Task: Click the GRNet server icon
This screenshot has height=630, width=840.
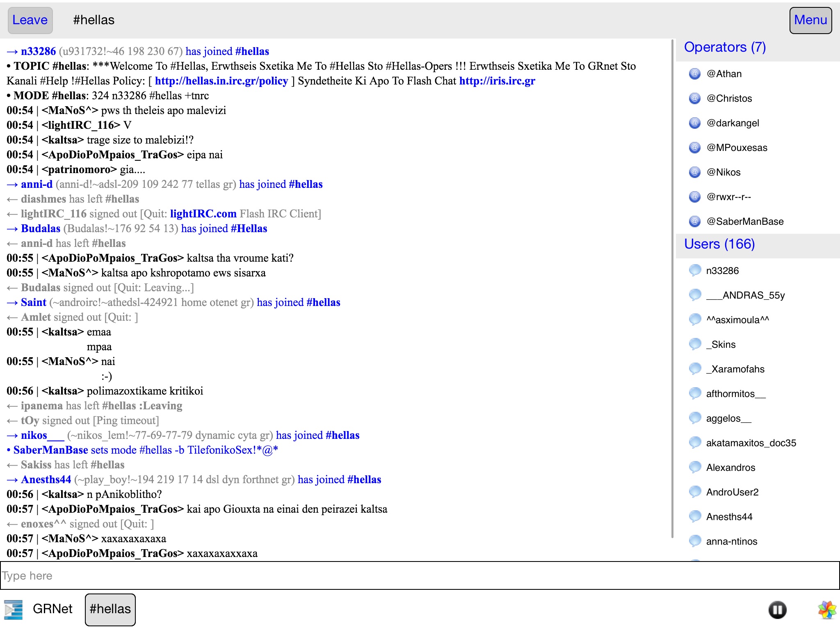Action: click(x=14, y=609)
